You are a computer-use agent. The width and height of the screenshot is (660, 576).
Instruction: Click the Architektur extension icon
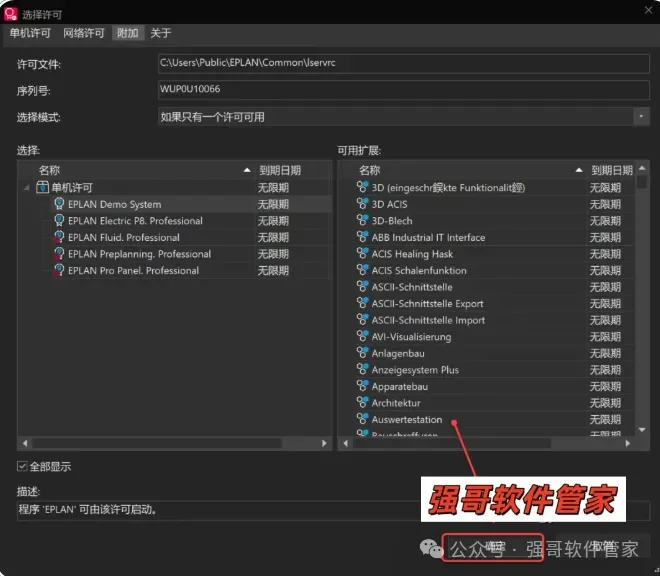(x=362, y=402)
